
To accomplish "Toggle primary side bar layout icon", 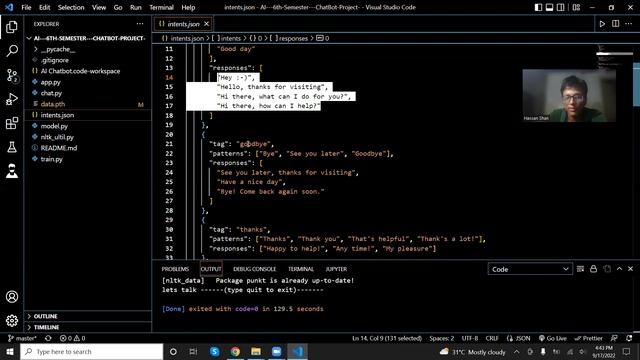I will (x=538, y=7).
